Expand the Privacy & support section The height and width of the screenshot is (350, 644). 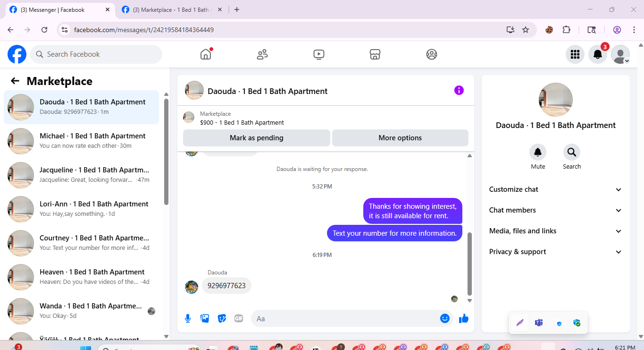(x=556, y=252)
